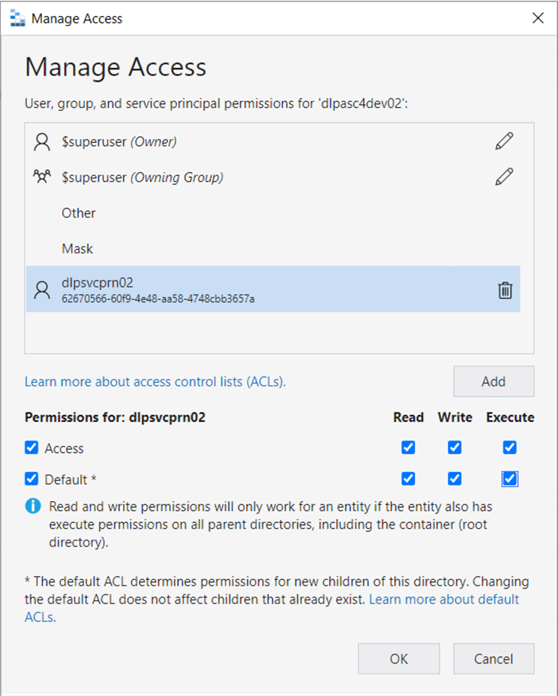Click the Manage Access title bar app icon
This screenshot has height=696, width=558.
click(x=17, y=19)
